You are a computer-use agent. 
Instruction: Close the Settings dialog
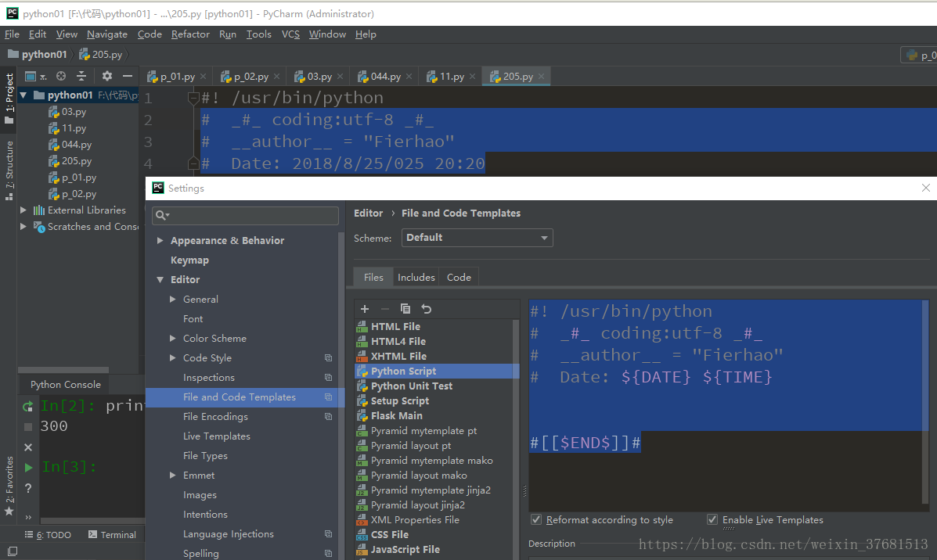(x=925, y=188)
